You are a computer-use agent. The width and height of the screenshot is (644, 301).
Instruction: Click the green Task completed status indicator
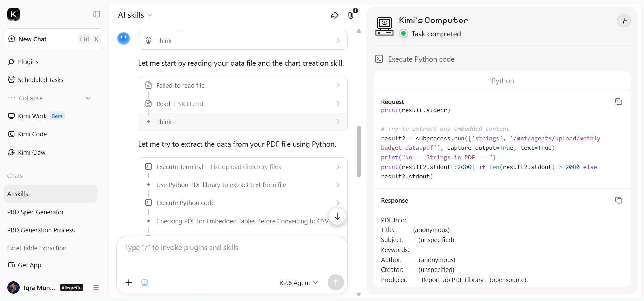404,34
